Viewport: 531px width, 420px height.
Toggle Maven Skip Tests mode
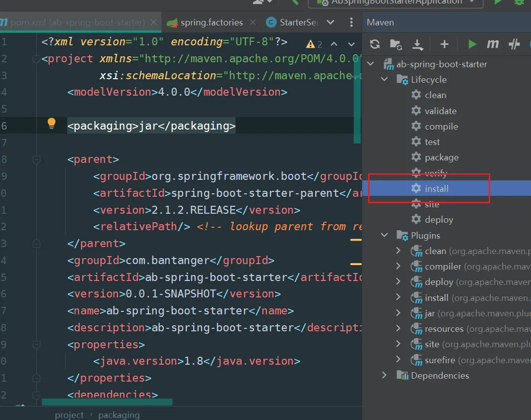tap(514, 44)
